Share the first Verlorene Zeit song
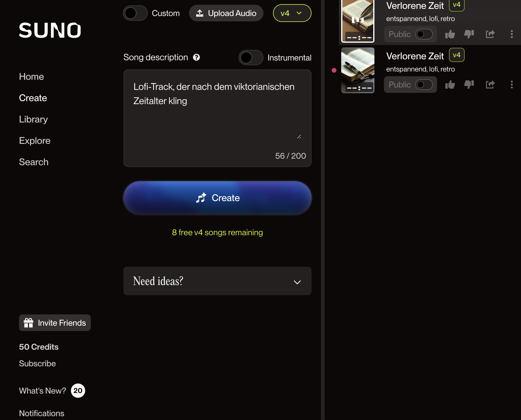This screenshot has height=420, width=521. pos(490,34)
